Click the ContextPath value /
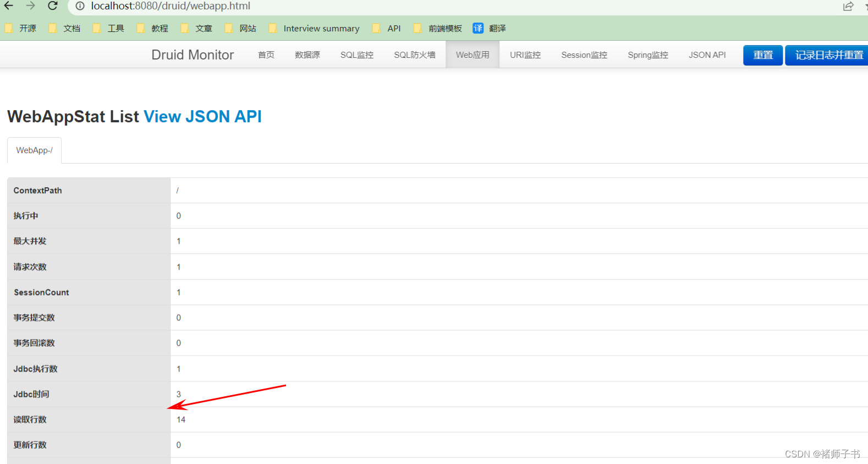The image size is (868, 464). pyautogui.click(x=178, y=190)
